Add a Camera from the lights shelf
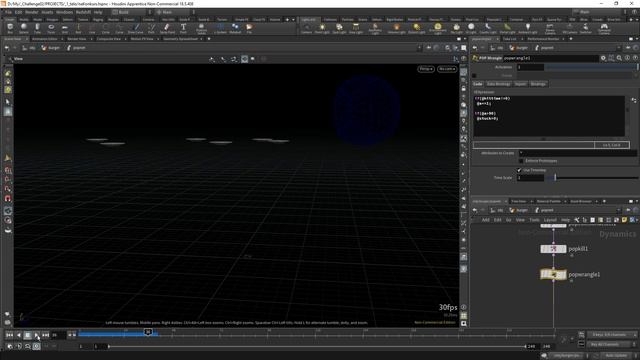The width and height of the screenshot is (640, 360). point(306,28)
